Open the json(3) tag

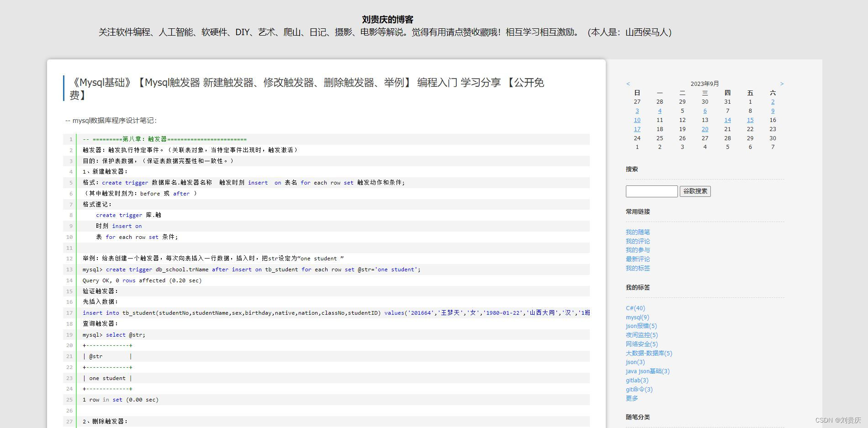pos(635,362)
